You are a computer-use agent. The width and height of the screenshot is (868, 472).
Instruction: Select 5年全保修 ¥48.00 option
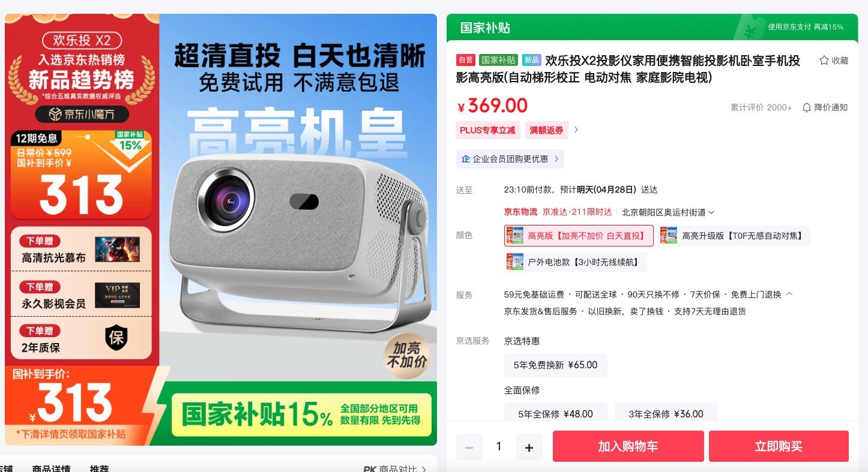click(x=555, y=413)
